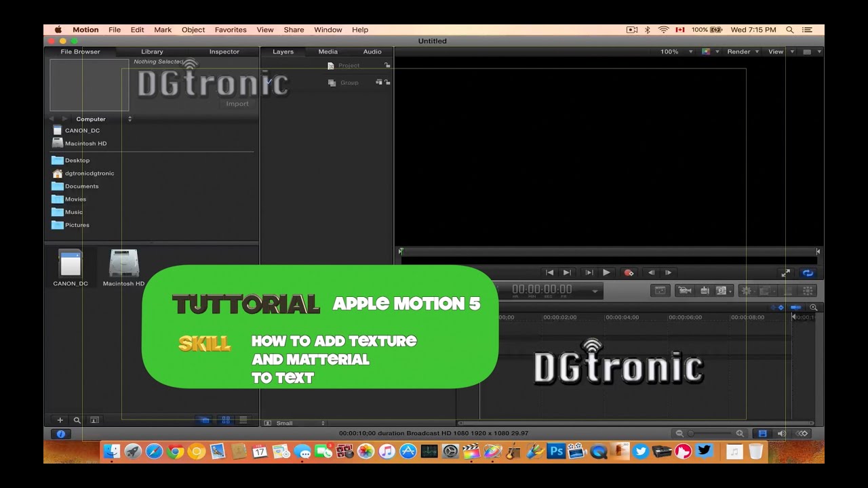The height and width of the screenshot is (488, 868).
Task: Open the Share menu
Action: (x=294, y=30)
